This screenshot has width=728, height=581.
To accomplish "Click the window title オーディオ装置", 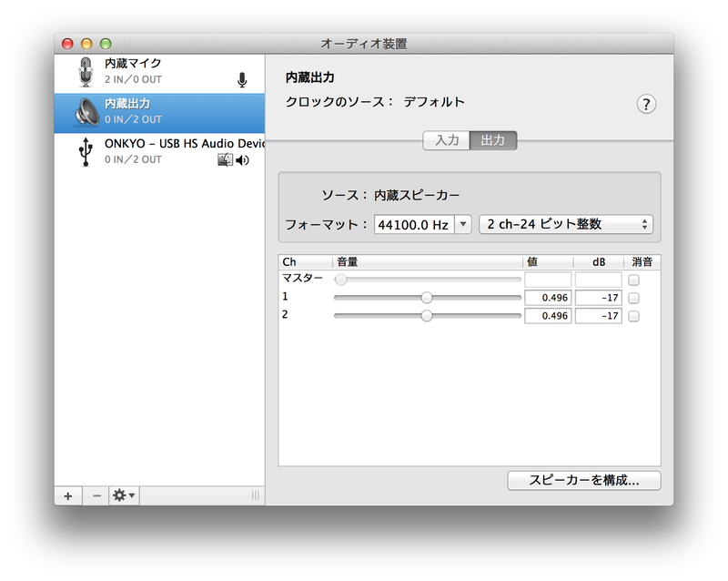I will pos(363,44).
